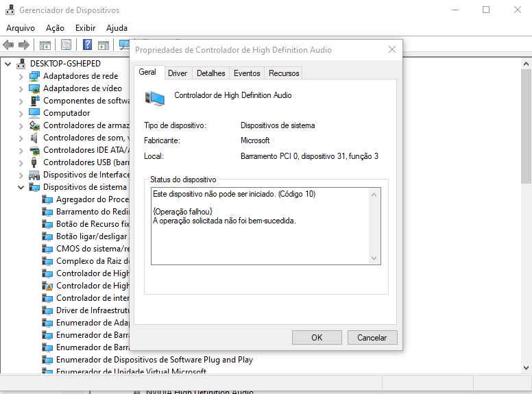This screenshot has width=532, height=394.
Task: Collapse the Dispositivos de sistema node
Action: (21, 187)
